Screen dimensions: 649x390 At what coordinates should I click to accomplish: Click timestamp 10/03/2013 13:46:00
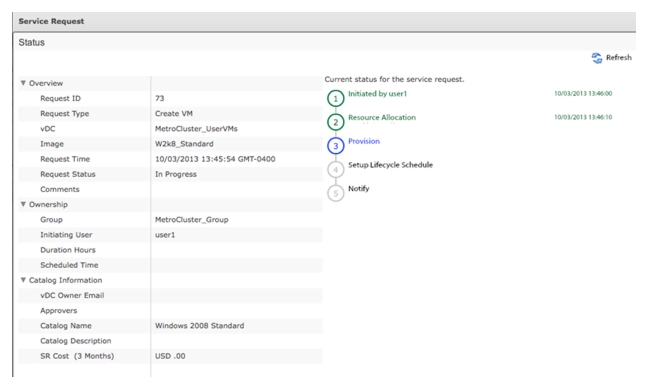tap(583, 94)
